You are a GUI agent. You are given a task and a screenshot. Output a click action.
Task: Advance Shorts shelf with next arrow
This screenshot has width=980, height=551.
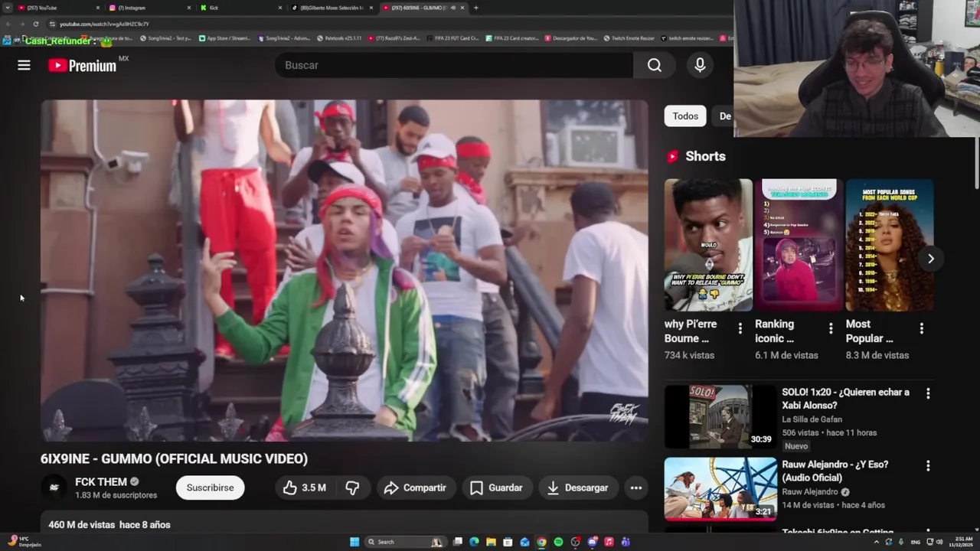click(x=930, y=259)
